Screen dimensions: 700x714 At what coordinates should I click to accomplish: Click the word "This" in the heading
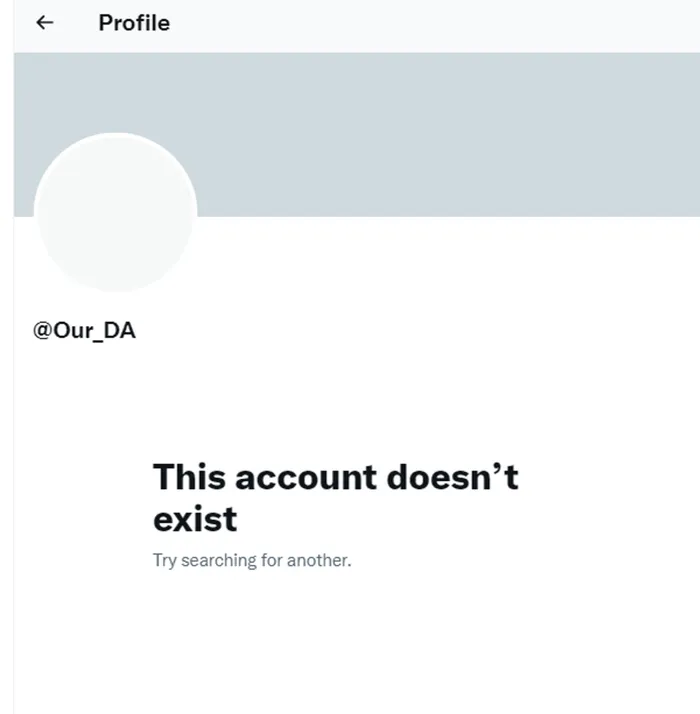point(189,477)
